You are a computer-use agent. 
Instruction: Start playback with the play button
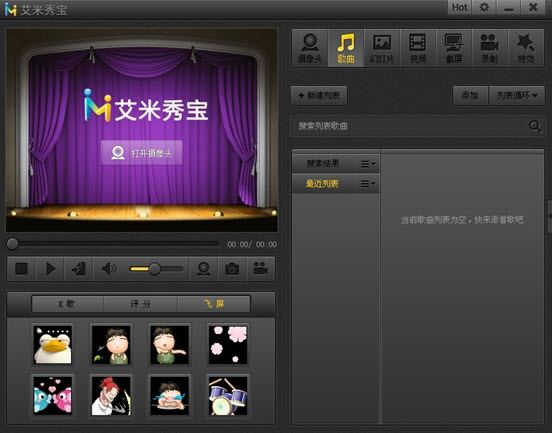(51, 269)
